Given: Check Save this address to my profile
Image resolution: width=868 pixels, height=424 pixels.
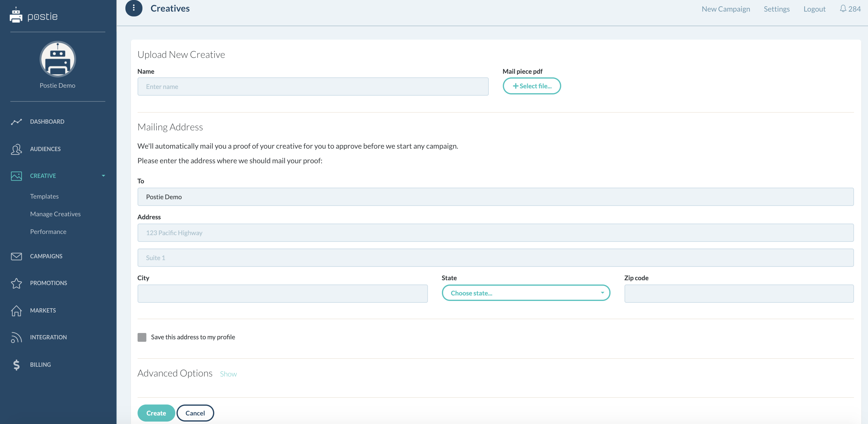Looking at the screenshot, I should pyautogui.click(x=142, y=337).
